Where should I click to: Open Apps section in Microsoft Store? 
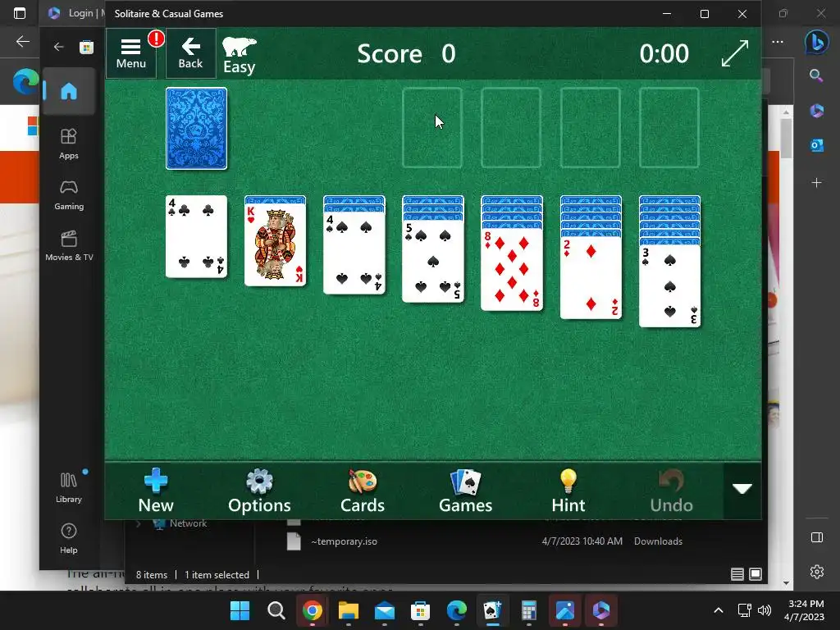pyautogui.click(x=69, y=144)
